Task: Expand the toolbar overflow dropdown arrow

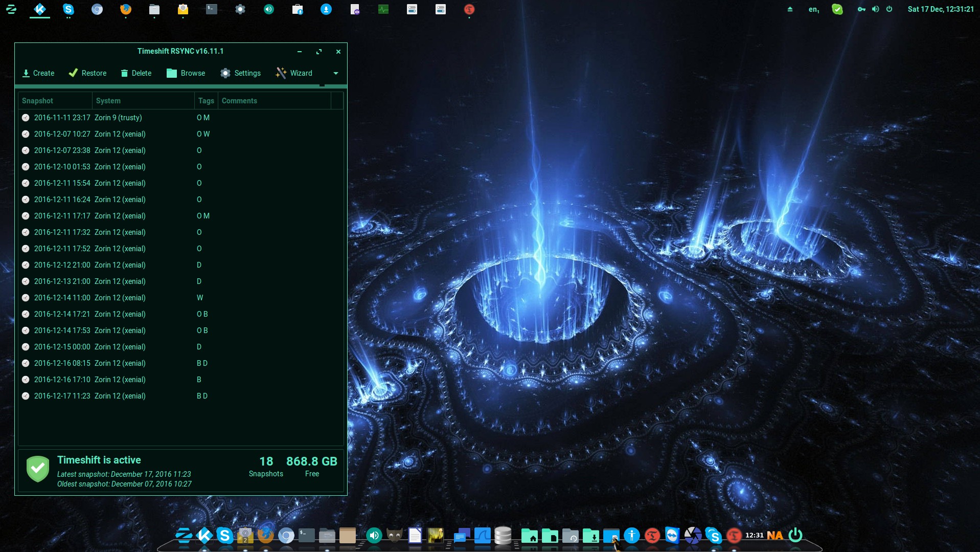Action: (x=336, y=73)
